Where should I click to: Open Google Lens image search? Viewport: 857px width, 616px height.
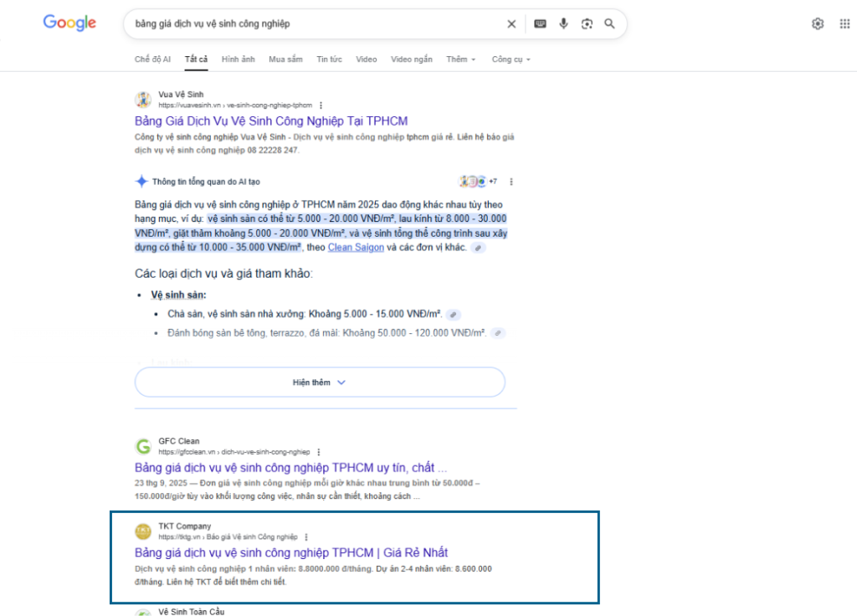pos(587,24)
